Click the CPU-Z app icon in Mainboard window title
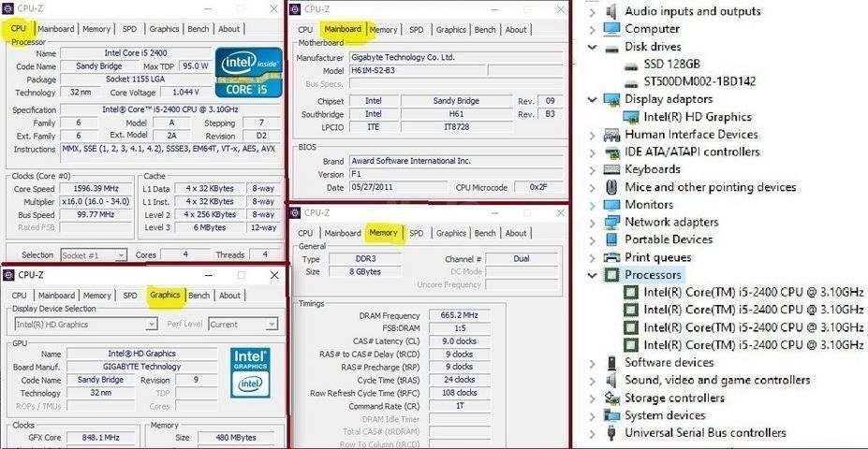Image resolution: width=868 pixels, height=449 pixels. point(295,8)
